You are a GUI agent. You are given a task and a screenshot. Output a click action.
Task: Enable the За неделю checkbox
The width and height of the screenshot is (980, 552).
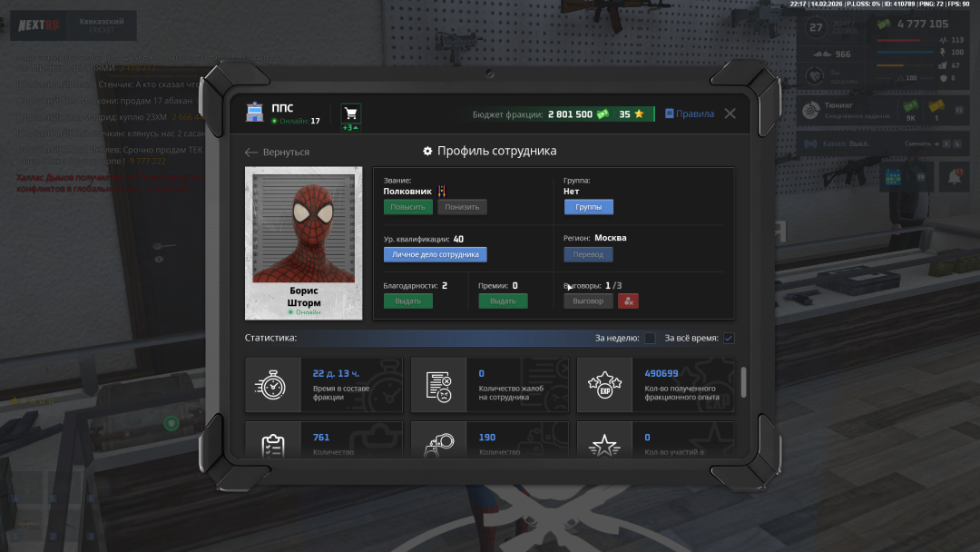pyautogui.click(x=650, y=339)
